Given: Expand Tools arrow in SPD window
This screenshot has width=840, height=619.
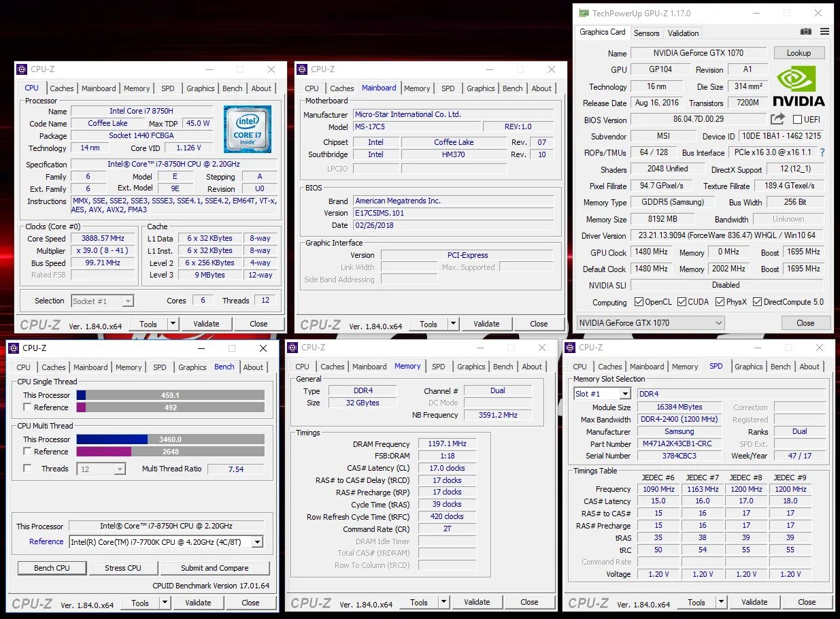Looking at the screenshot, I should pos(721,602).
